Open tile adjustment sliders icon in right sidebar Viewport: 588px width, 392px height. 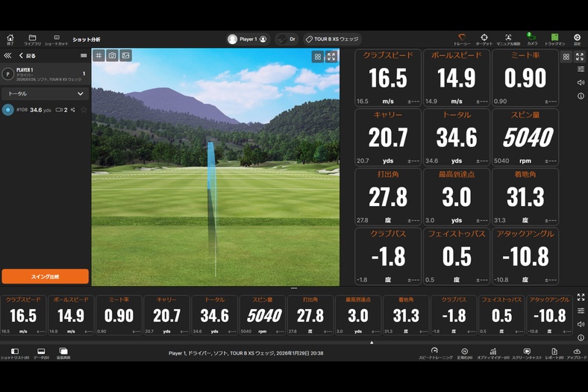pyautogui.click(x=581, y=69)
